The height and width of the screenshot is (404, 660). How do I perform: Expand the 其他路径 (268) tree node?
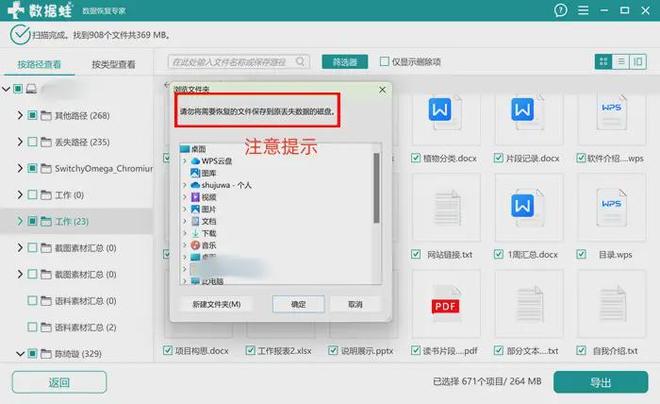click(x=20, y=115)
